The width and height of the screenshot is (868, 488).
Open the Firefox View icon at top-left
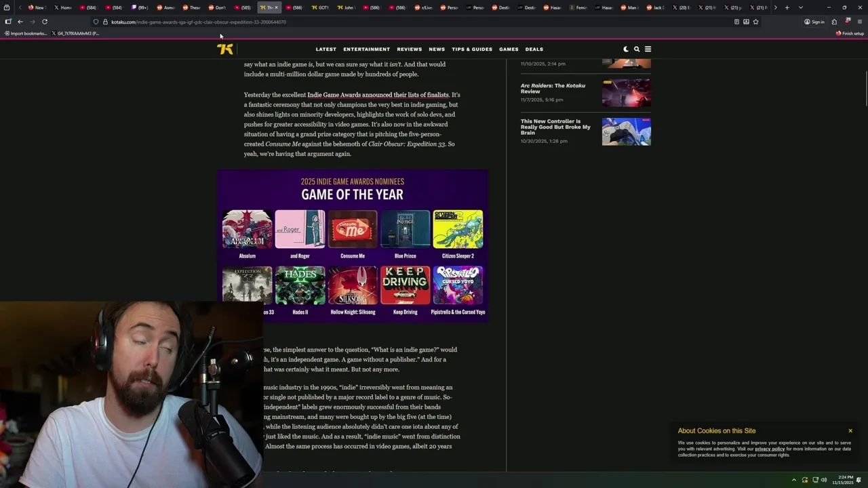(7, 7)
